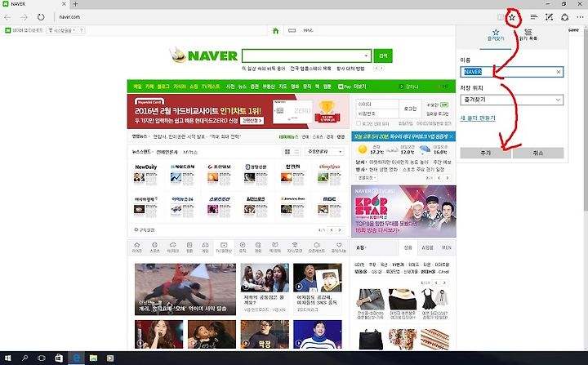Click the black handbag shopping thumbnail
Viewport: 588px width, 365px height.
tap(371, 340)
